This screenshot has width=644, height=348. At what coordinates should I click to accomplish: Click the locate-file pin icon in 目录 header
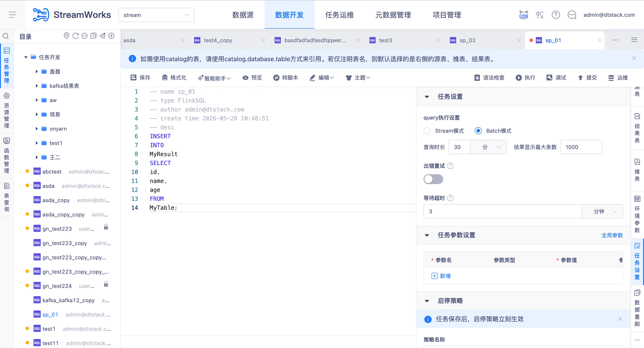point(66,36)
